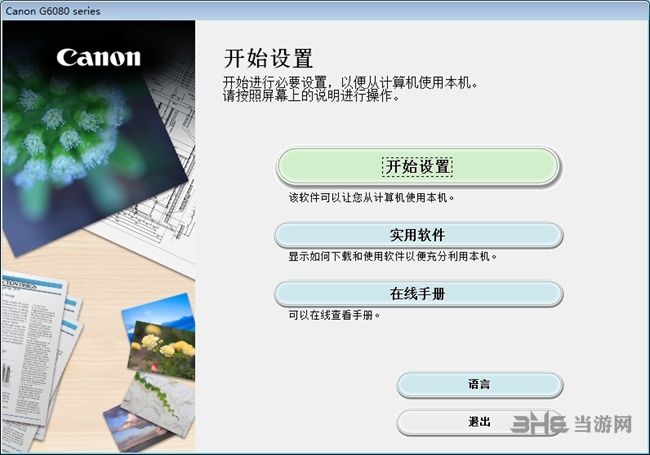Click the 退出 exit button
This screenshot has height=455, width=650.
click(x=480, y=422)
